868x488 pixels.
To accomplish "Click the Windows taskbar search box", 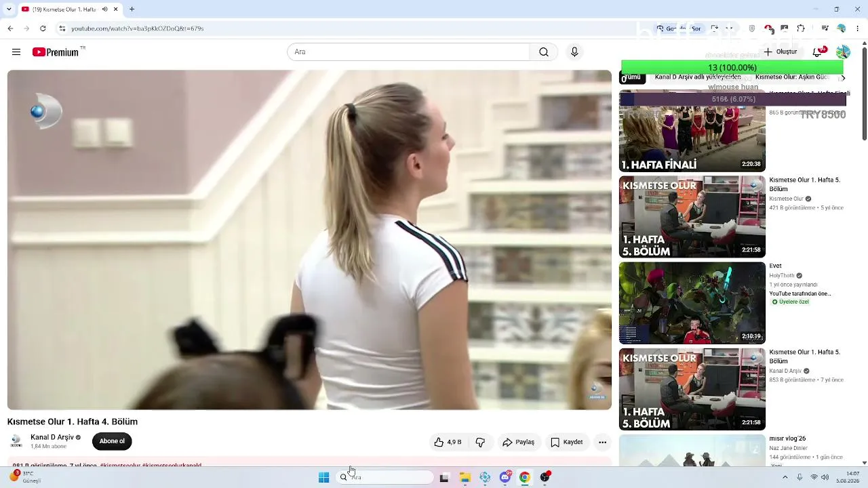I will click(385, 477).
